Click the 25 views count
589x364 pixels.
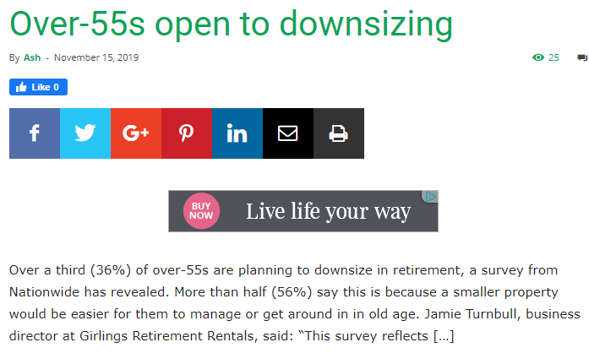[554, 57]
